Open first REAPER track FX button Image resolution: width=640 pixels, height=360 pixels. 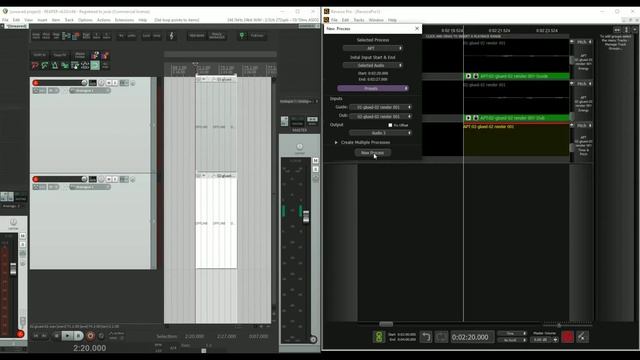[x=124, y=83]
